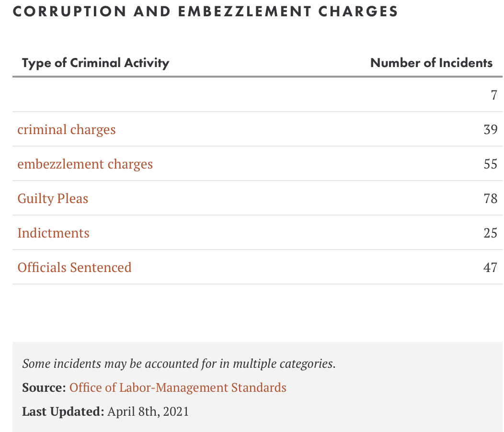Click the Type of Criminal Activity column header

click(95, 63)
